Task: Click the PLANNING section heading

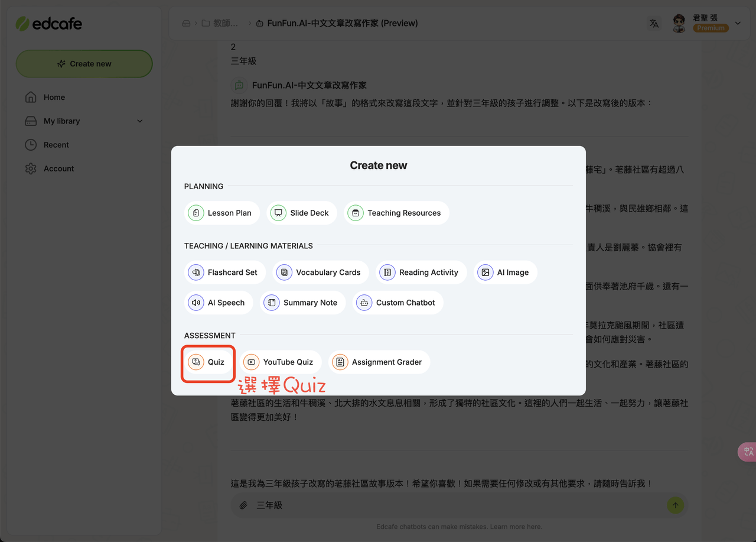Action: pos(204,186)
